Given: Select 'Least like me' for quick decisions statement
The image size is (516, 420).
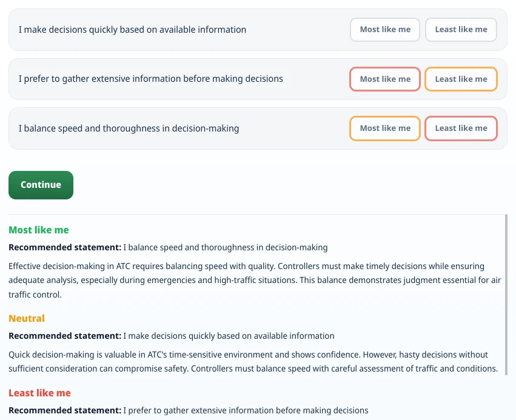Looking at the screenshot, I should pyautogui.click(x=461, y=30).
